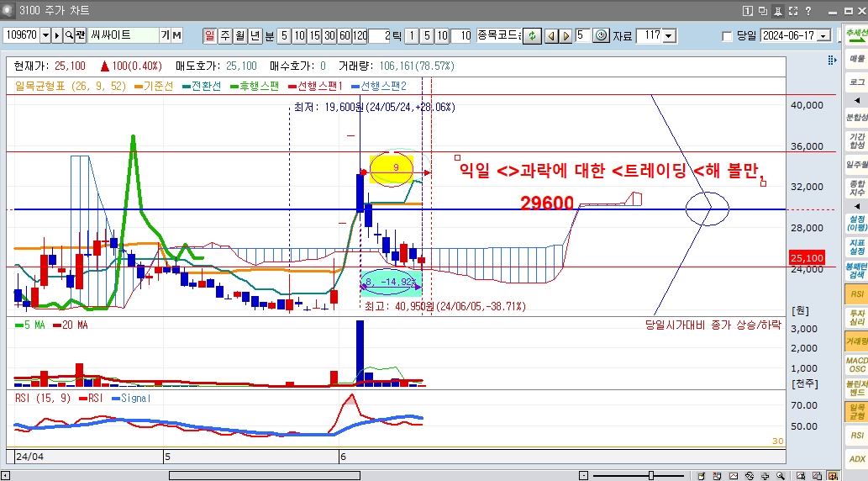This screenshot has width=868, height=481.
Task: Open help via the question mark icon
Action: 808,11
